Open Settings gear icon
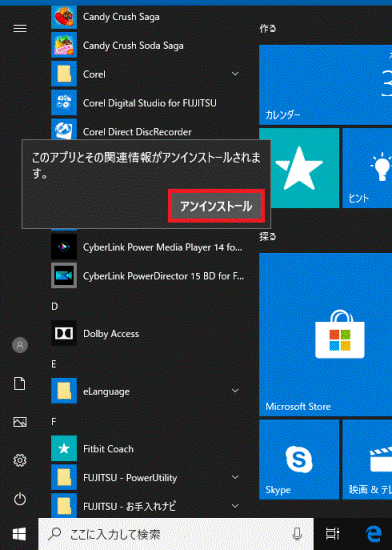Screen dimensions: 392x550 20,460
